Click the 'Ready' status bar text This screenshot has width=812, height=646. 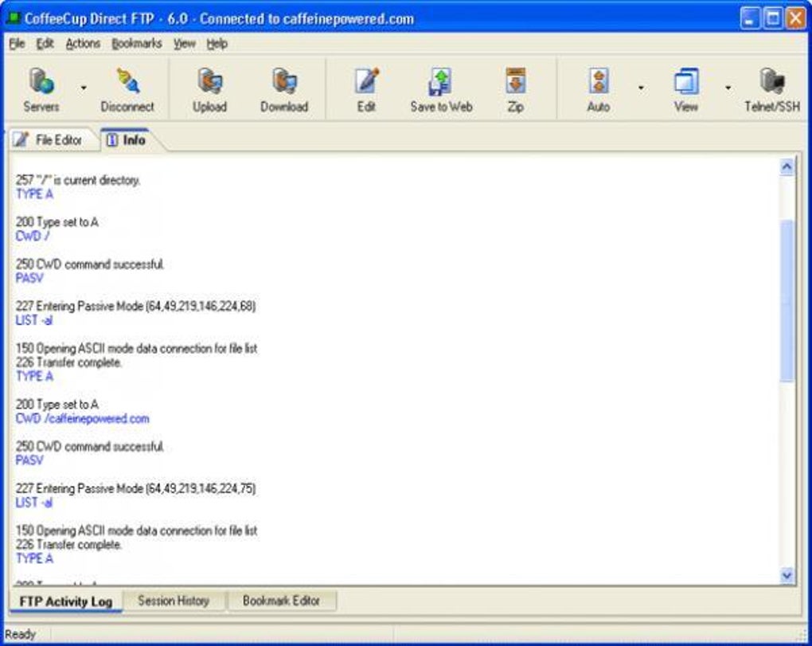[20, 634]
